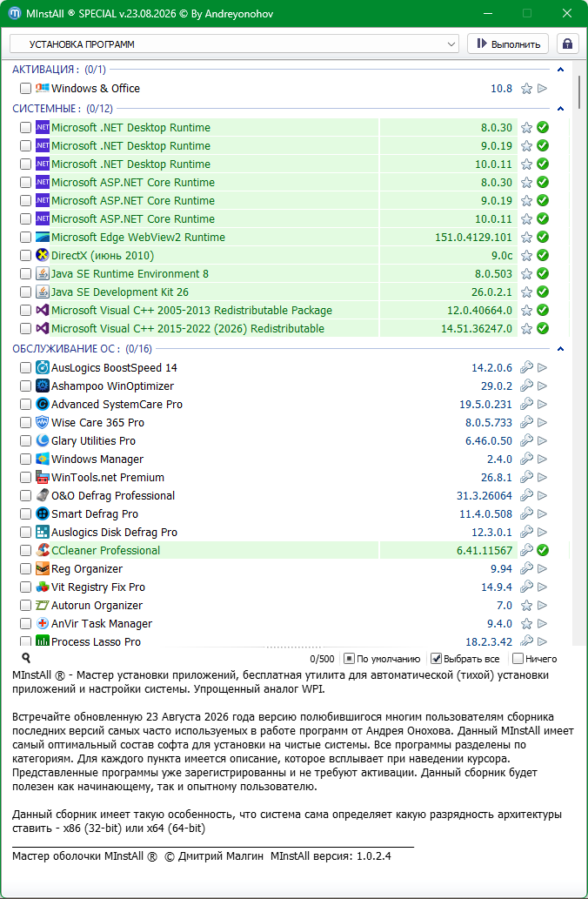This screenshot has height=899, width=588.
Task: Click the key icon for Reg Organizer
Action: click(526, 569)
